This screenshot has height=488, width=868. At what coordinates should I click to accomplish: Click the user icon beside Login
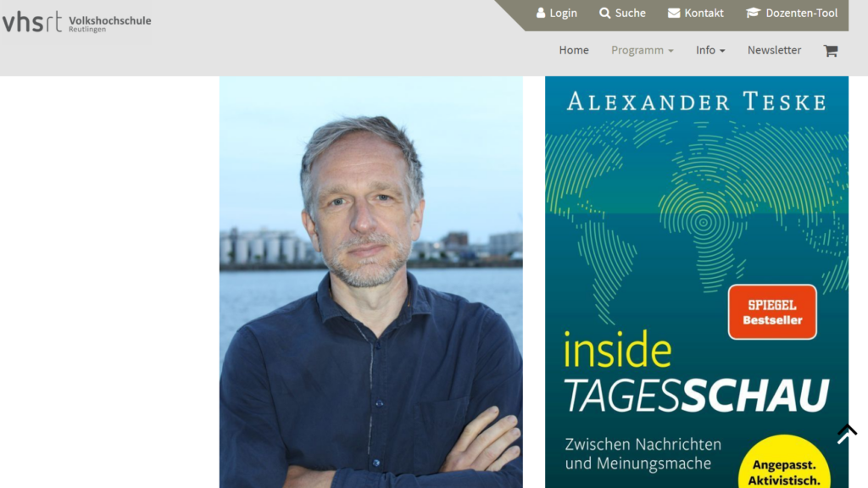pyautogui.click(x=541, y=13)
